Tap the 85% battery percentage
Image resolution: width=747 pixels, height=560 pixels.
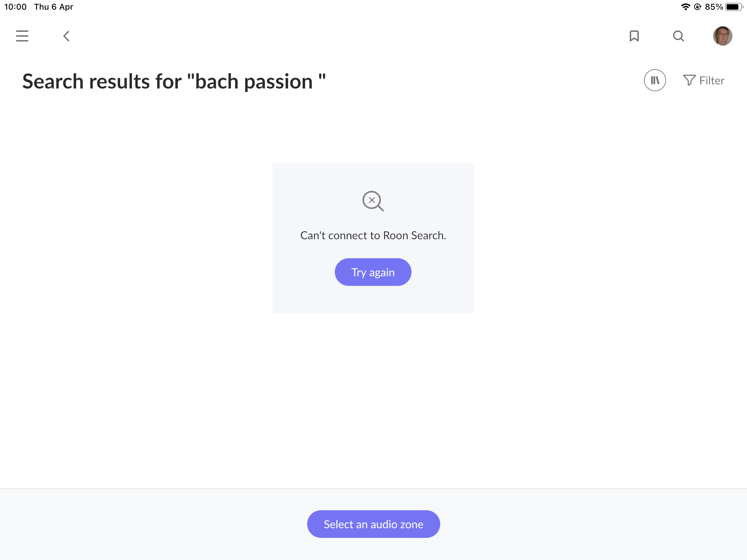714,7
